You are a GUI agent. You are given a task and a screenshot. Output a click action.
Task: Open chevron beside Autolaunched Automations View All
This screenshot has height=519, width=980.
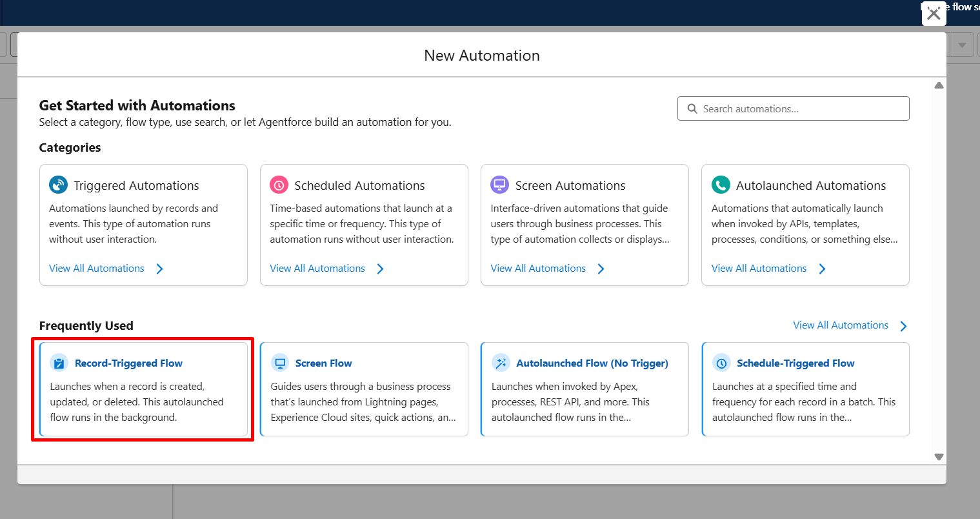click(x=822, y=269)
